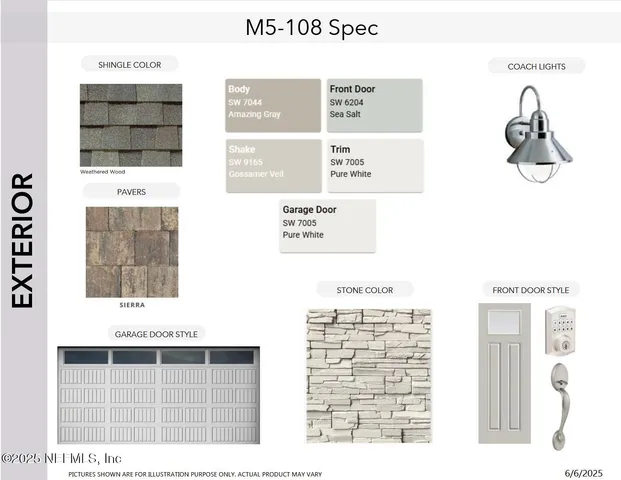Select the Trim Pure White swatch

point(375,165)
